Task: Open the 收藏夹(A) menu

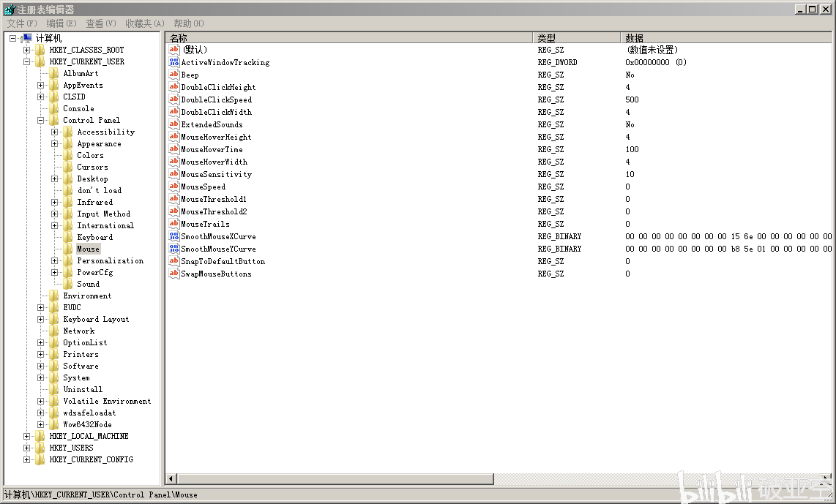Action: tap(144, 23)
